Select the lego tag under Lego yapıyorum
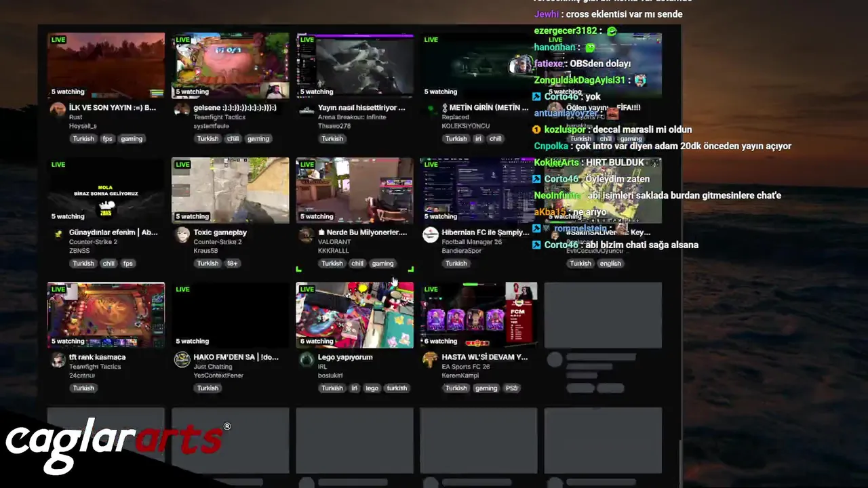 pyautogui.click(x=372, y=388)
